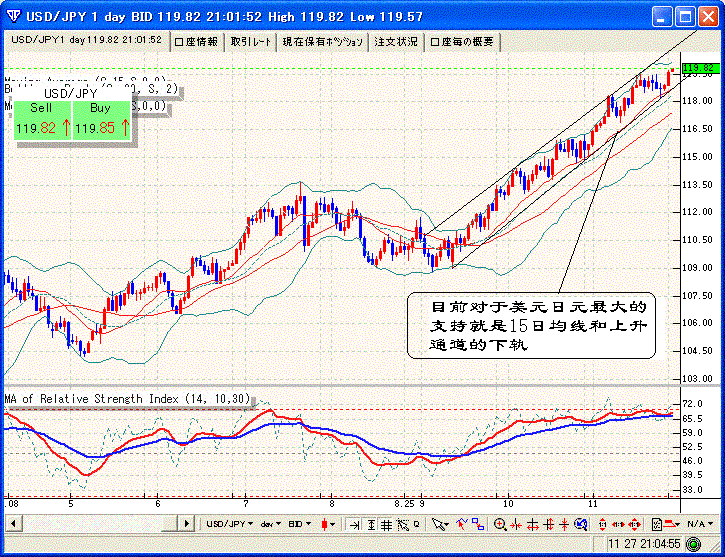Click compress horizontal scale icon
725x557 pixels.
tap(516, 525)
